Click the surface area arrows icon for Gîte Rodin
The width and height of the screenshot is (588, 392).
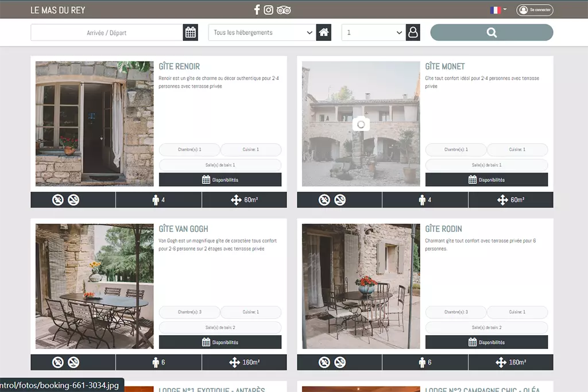[x=501, y=362]
